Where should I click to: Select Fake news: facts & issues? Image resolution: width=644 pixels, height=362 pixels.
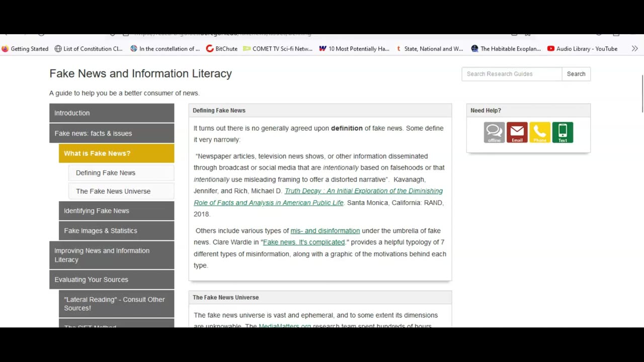(x=112, y=133)
